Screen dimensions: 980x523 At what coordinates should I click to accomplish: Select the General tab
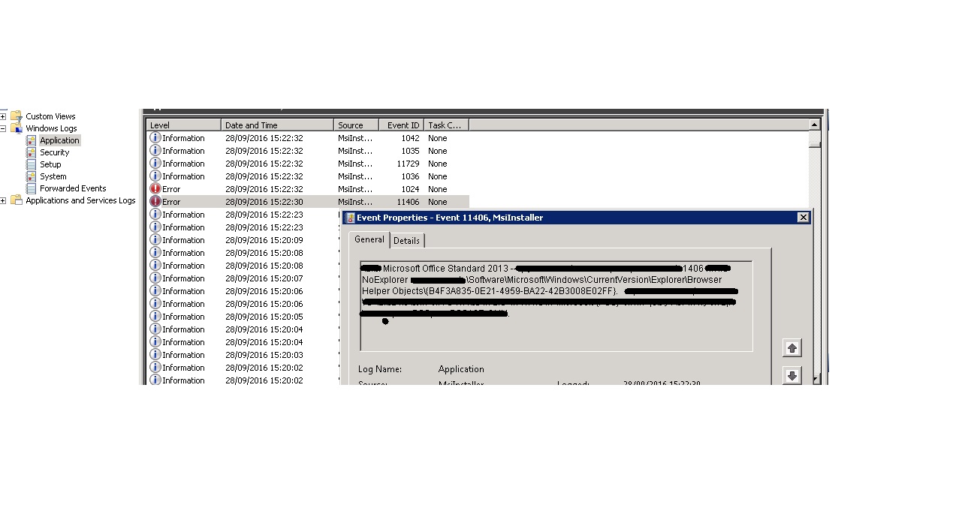click(x=369, y=239)
